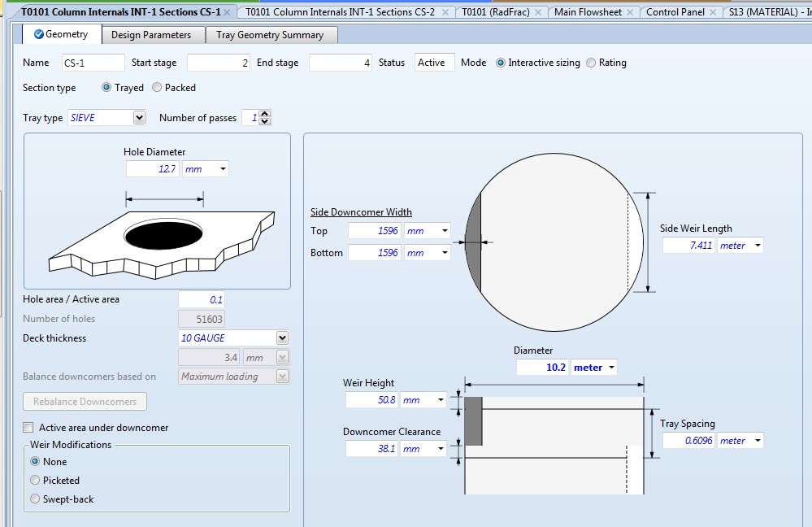Click the Side Weir Length value field
This screenshot has width=812, height=527.
pyautogui.click(x=688, y=245)
